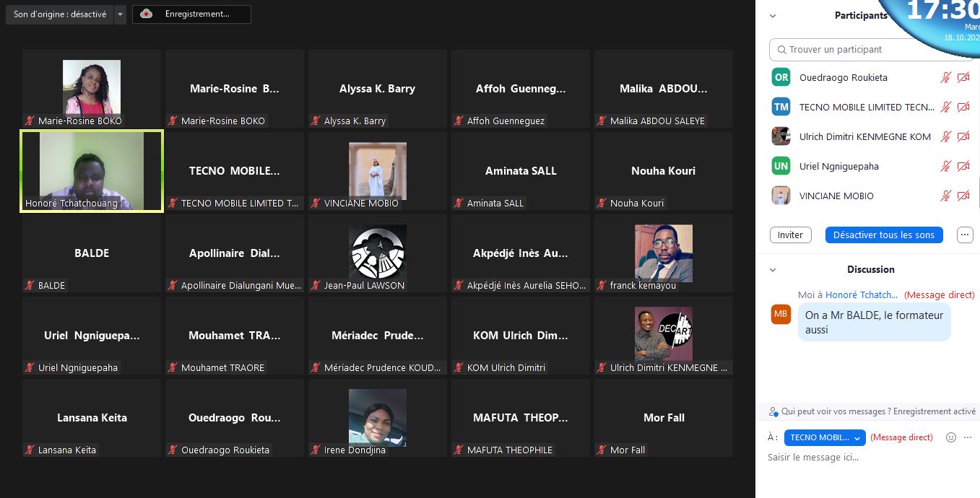980x498 pixels.
Task: Toggle Ulrich Dimitri KENMEGNE KOM's microphone in list
Action: tap(945, 136)
